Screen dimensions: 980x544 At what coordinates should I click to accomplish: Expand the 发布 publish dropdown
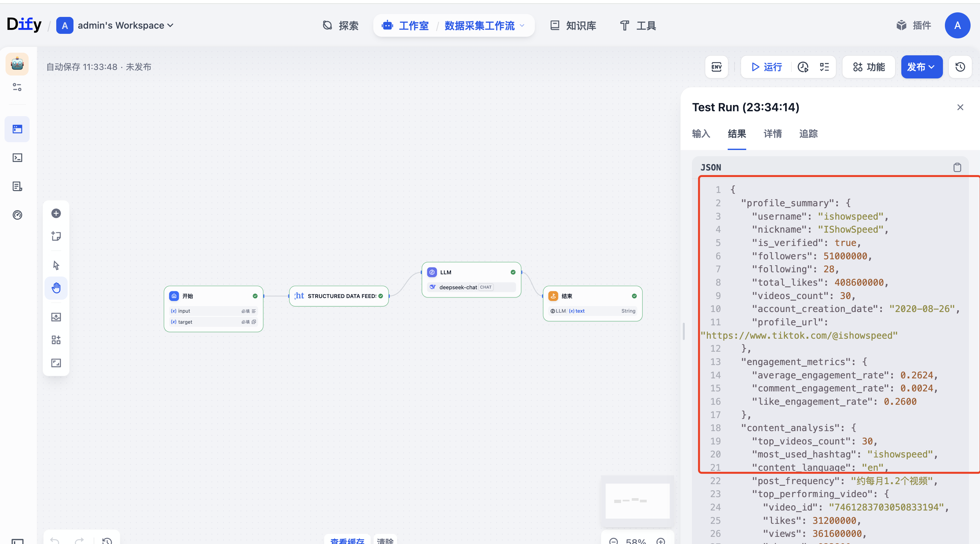pos(921,67)
